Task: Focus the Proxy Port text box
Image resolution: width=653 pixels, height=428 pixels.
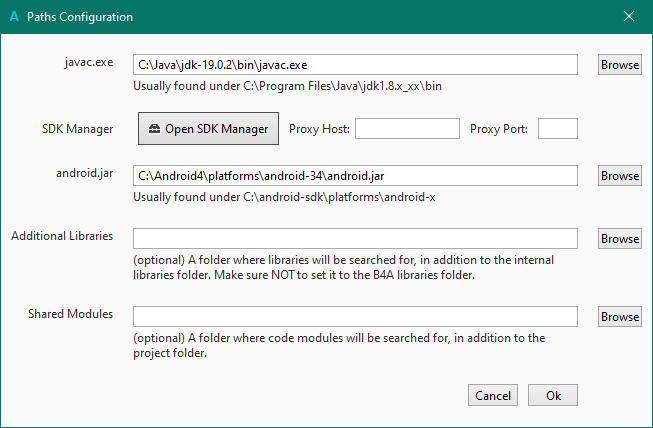Action: coord(558,129)
